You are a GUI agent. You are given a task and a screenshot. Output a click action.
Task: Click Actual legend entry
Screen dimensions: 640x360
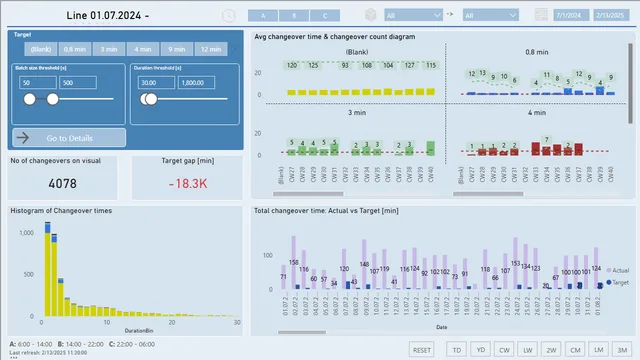click(x=618, y=270)
